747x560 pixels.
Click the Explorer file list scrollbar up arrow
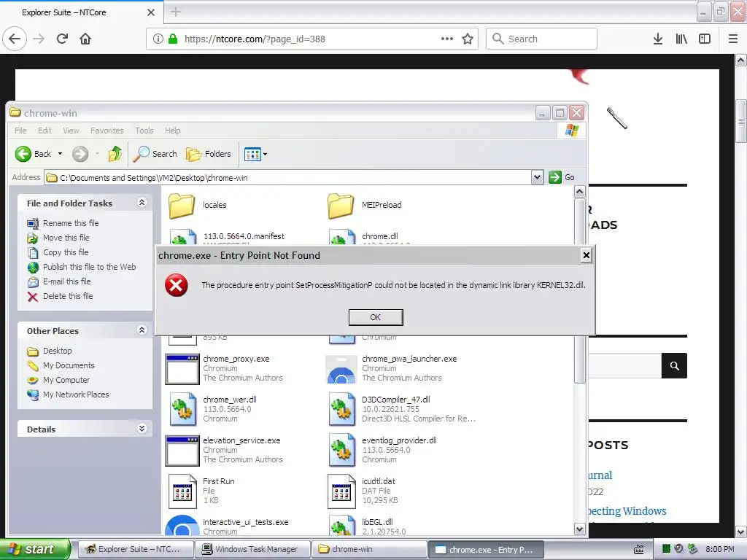pyautogui.click(x=580, y=192)
